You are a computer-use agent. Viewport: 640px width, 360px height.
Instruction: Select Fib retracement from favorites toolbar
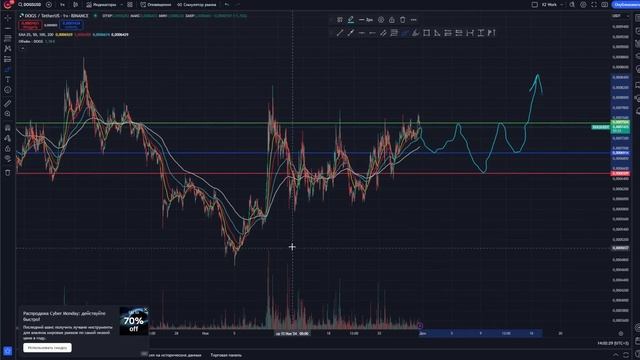[x=394, y=33]
